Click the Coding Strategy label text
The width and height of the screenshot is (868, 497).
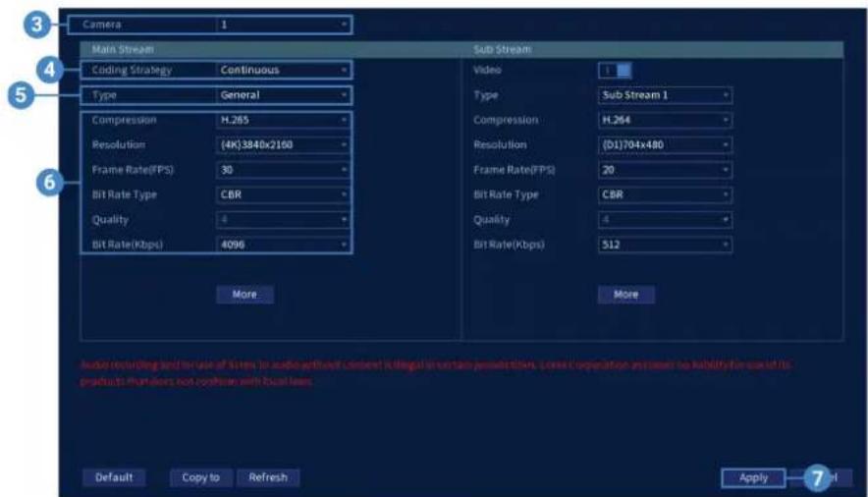pyautogui.click(x=132, y=71)
